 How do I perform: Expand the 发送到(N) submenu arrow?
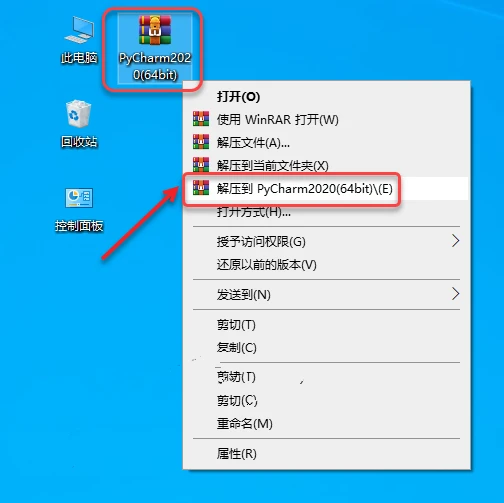tap(455, 294)
